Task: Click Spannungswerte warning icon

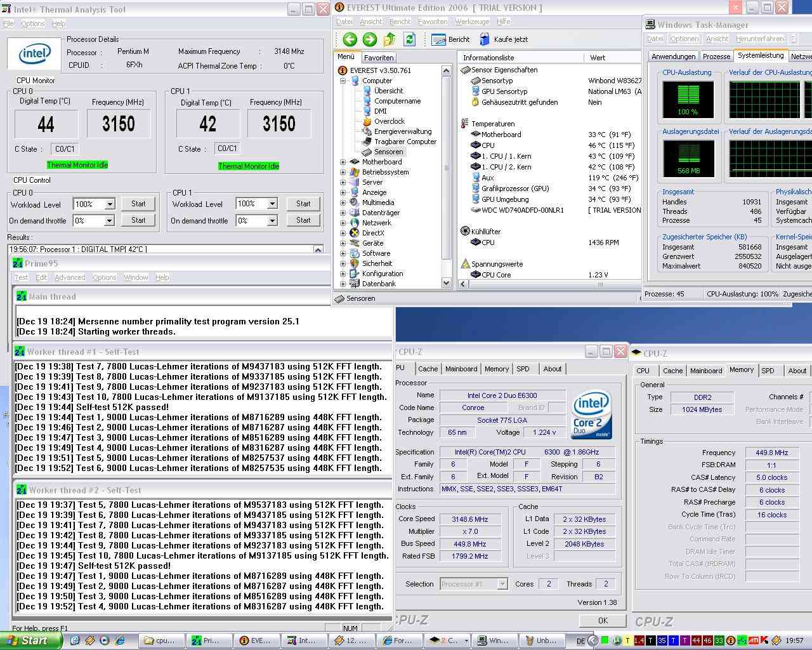Action: [x=466, y=264]
